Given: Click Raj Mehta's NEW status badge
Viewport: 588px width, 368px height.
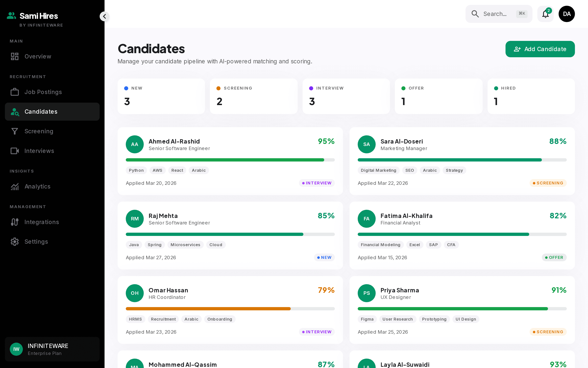Looking at the screenshot, I should click(x=324, y=257).
